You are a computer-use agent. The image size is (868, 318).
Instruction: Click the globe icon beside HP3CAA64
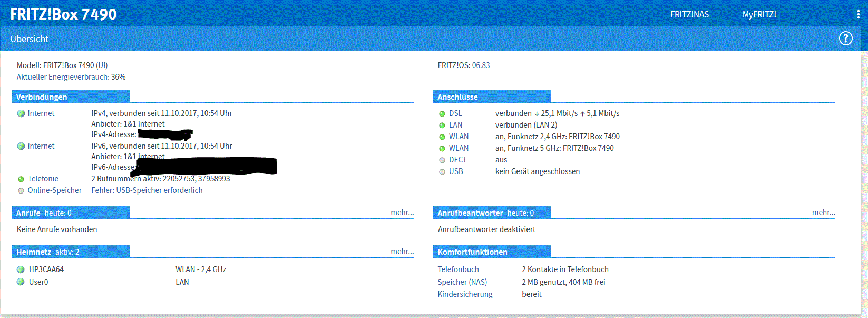[x=21, y=269]
